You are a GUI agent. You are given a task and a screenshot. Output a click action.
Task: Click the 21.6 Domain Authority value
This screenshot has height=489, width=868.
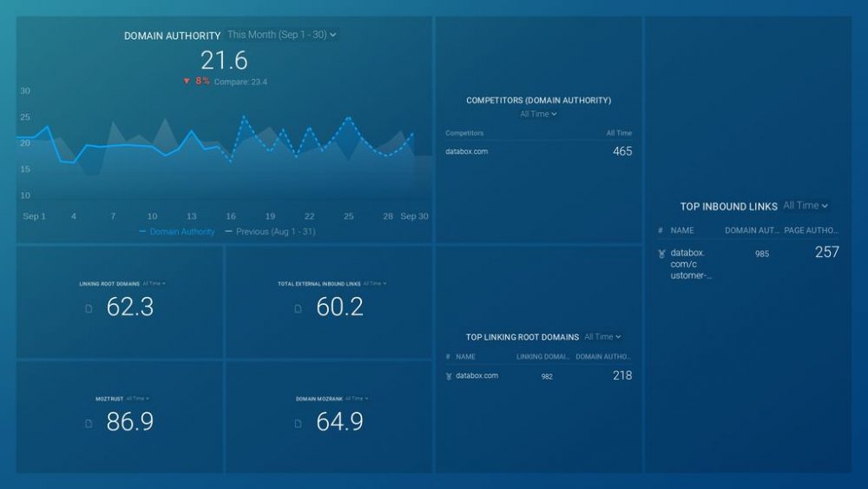224,60
